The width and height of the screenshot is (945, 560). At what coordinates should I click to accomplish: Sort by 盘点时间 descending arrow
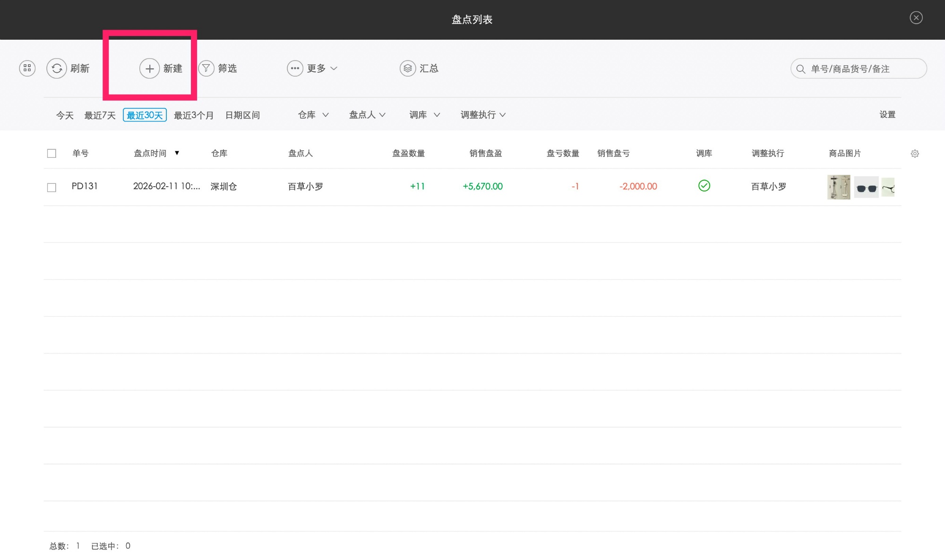(x=177, y=153)
